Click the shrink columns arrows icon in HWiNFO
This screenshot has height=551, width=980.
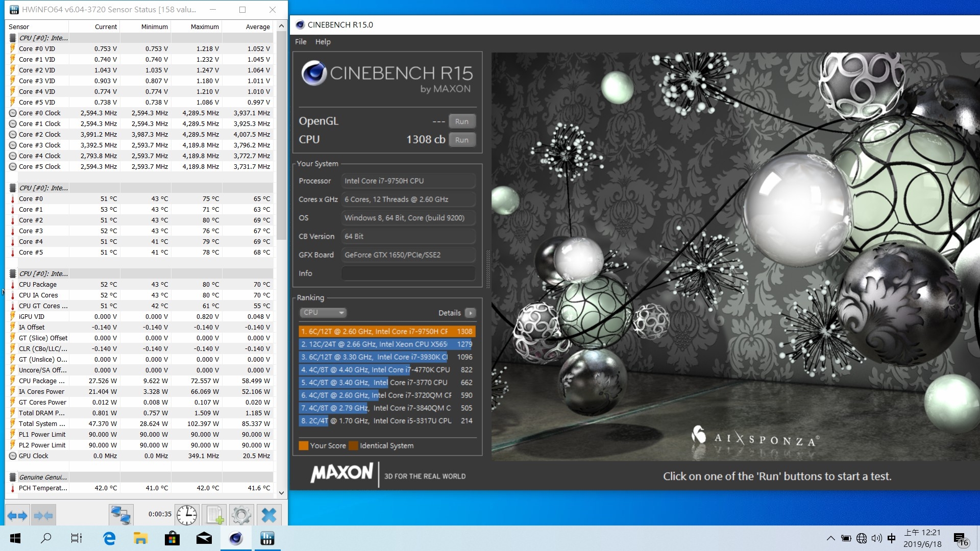coord(43,515)
